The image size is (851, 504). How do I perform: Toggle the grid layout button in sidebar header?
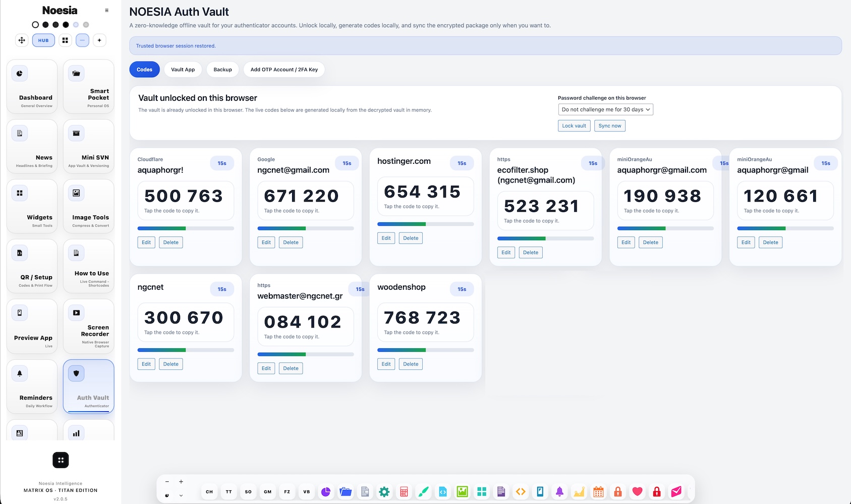(65, 40)
